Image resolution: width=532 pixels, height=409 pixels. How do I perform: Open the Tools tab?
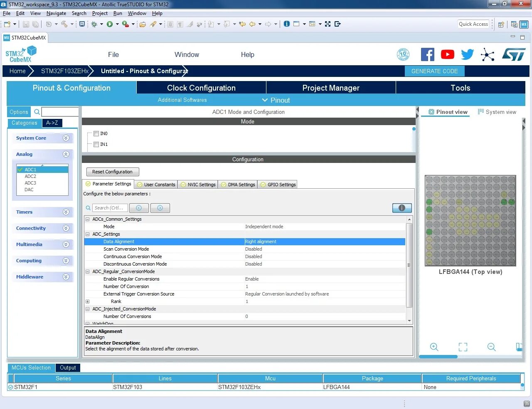(461, 88)
